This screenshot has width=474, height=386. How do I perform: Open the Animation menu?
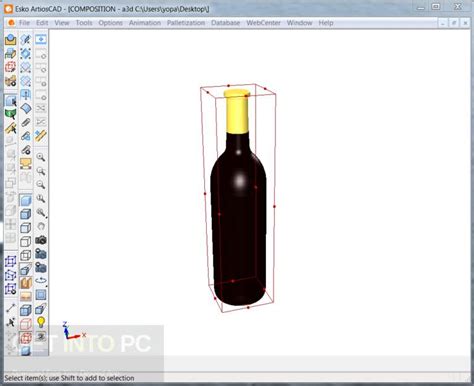145,23
